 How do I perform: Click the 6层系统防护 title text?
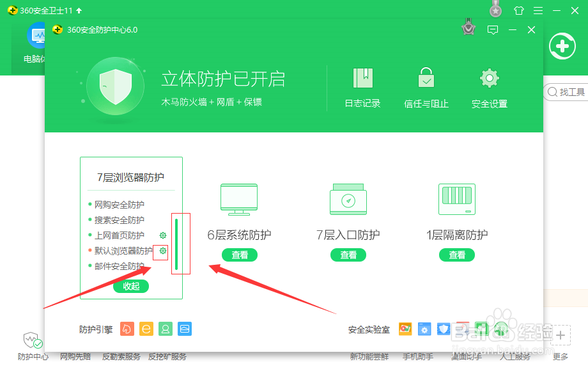pyautogui.click(x=239, y=235)
